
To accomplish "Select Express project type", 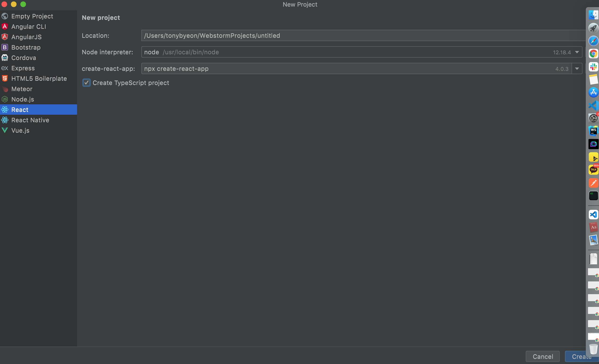I will [x=23, y=68].
